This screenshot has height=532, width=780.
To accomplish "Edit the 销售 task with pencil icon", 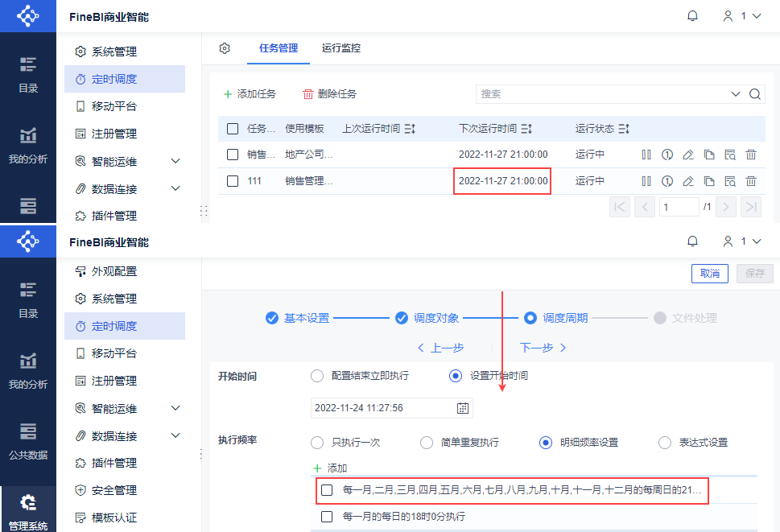I will point(688,155).
